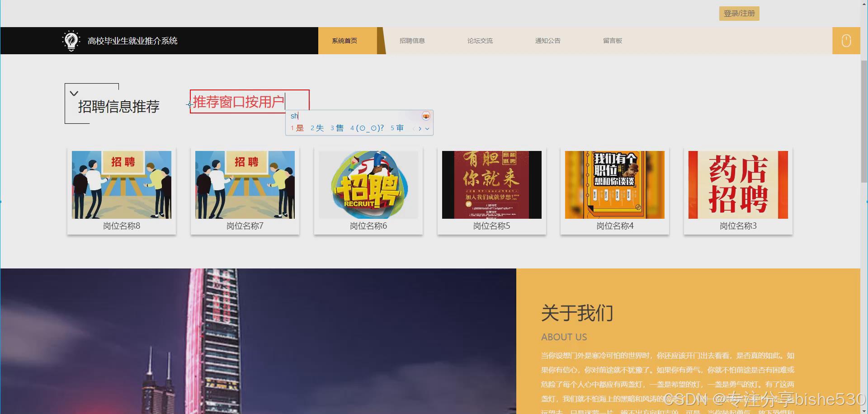Click the Sogou emoji icon in the IME bar
Viewport: 868px width, 414px height.
(425, 115)
